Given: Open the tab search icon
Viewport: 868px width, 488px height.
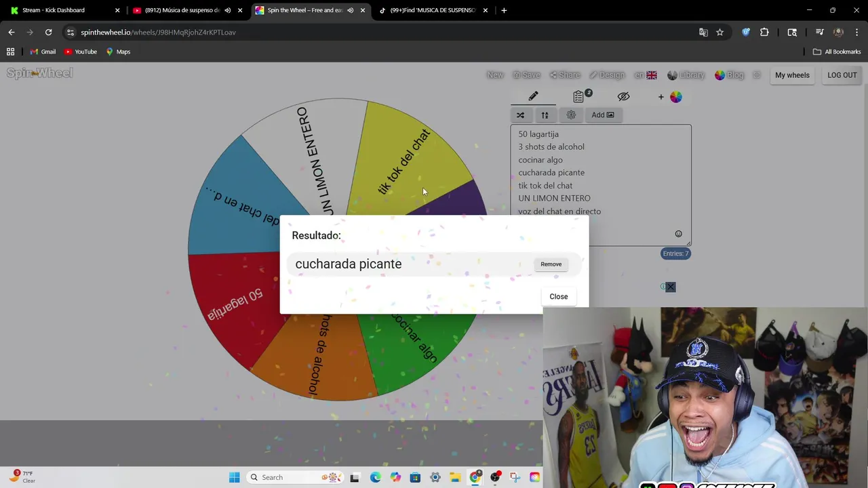Looking at the screenshot, I should (x=792, y=32).
